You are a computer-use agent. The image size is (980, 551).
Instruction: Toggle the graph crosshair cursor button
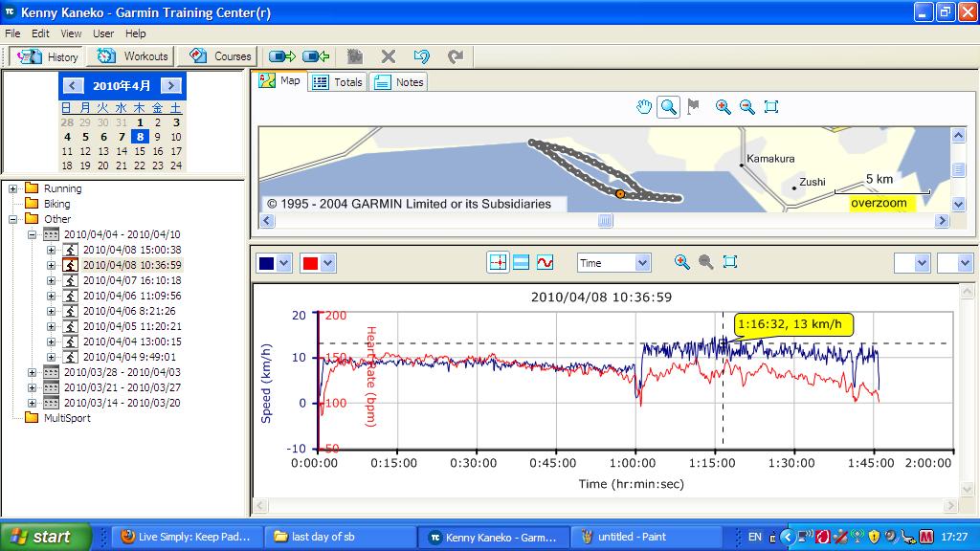tap(498, 263)
